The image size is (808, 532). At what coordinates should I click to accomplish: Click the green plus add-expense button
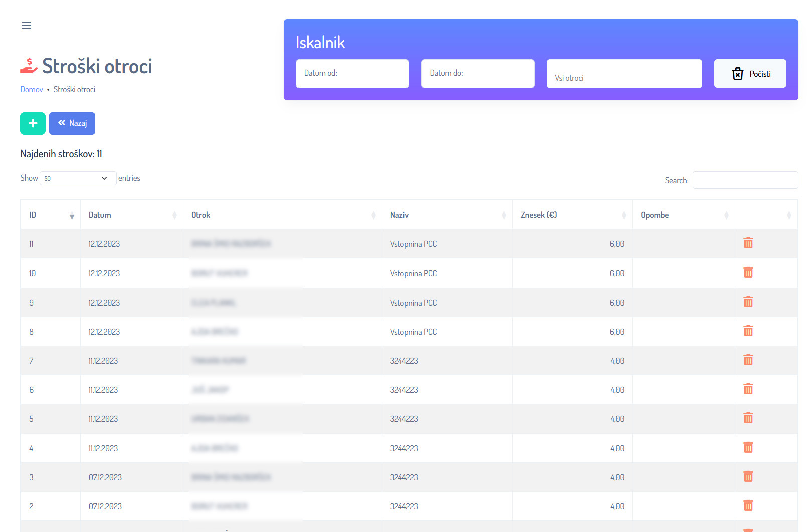pyautogui.click(x=33, y=123)
